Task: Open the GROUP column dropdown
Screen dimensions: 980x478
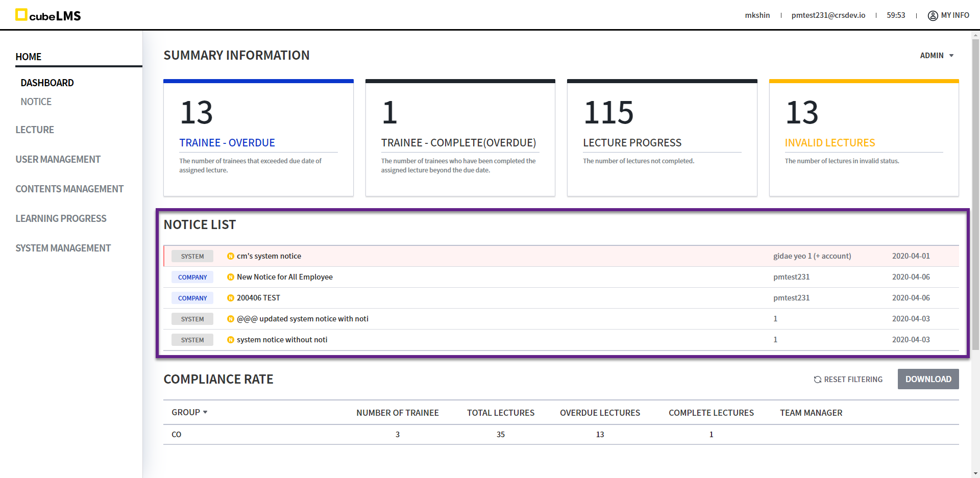Action: [x=189, y=412]
